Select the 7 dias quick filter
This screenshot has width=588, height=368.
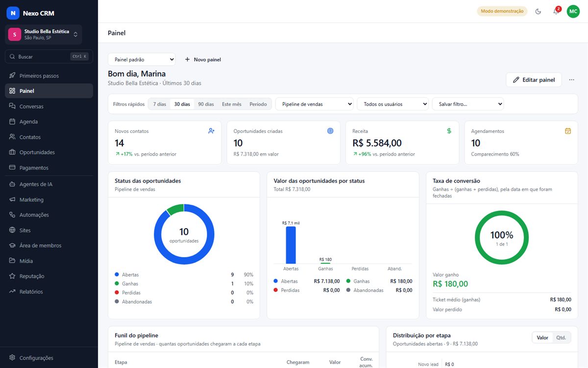[159, 104]
